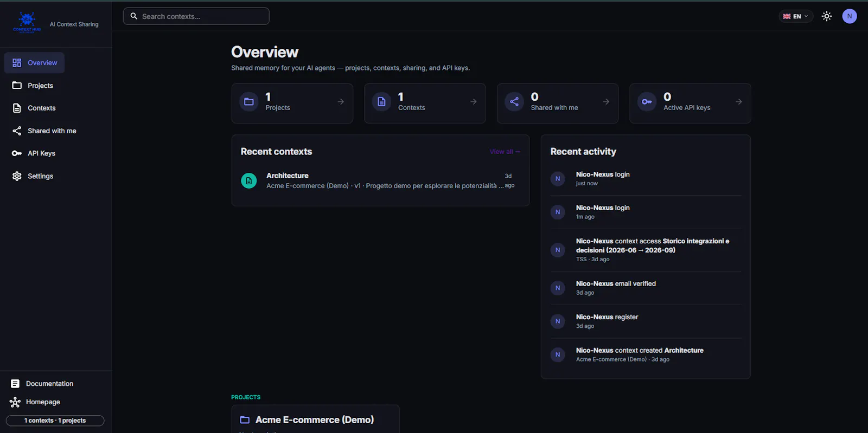The height and width of the screenshot is (433, 868).
Task: Click View all recent contexts link
Action: coord(505,152)
